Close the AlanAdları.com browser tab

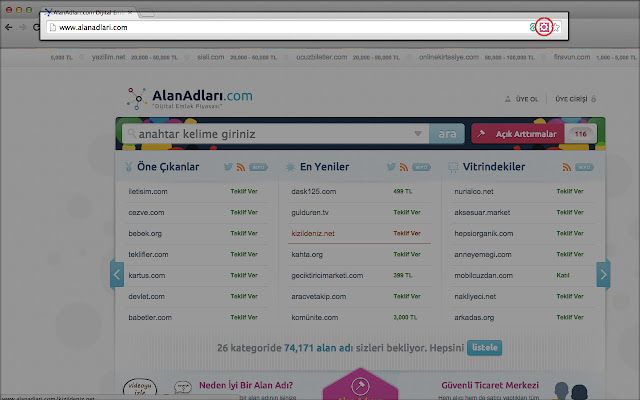click(130, 13)
